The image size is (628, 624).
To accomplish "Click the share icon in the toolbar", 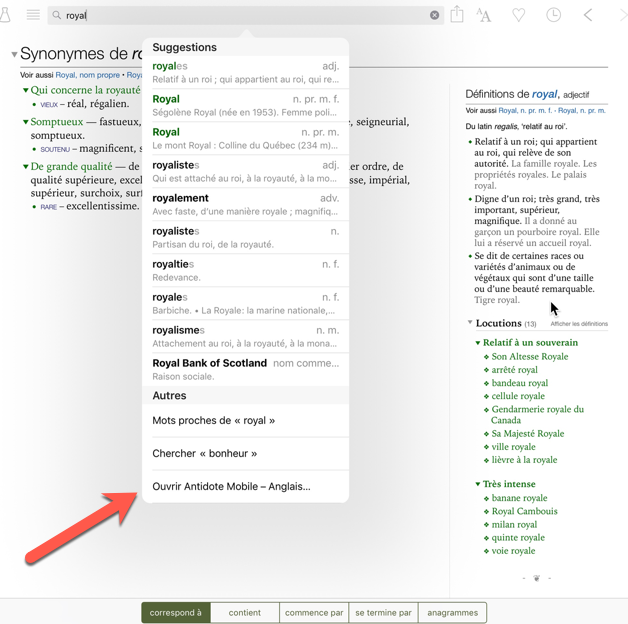I will pyautogui.click(x=457, y=15).
